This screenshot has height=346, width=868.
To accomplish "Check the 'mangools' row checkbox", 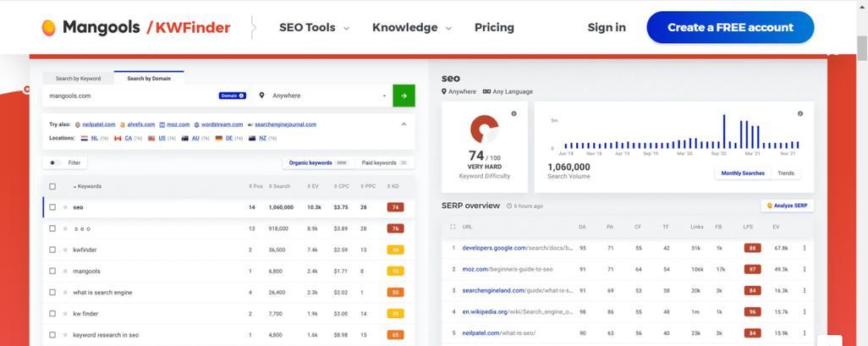I will coord(52,272).
